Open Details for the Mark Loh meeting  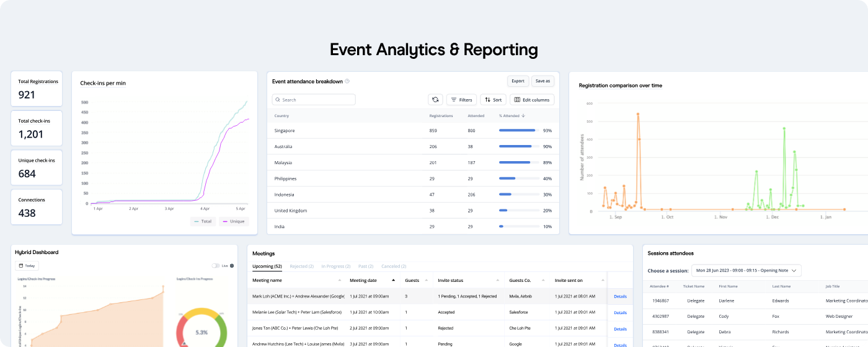click(620, 297)
